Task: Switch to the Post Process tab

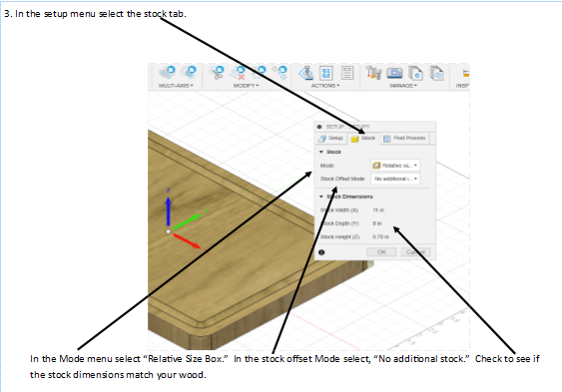Action: pos(404,139)
